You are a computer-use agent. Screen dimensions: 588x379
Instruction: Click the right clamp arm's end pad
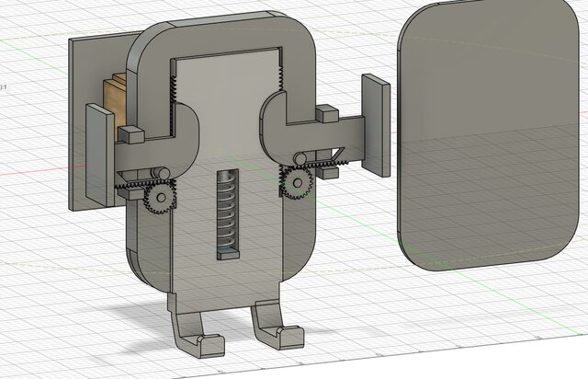coord(376,125)
